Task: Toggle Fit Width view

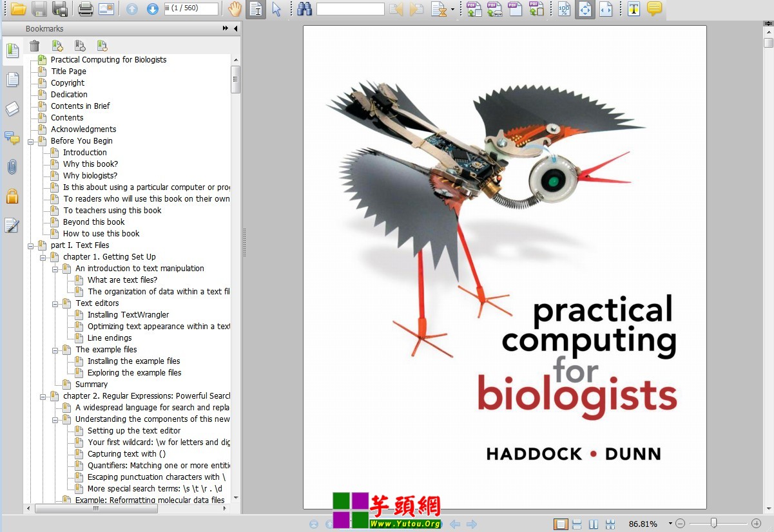Action: (606, 9)
